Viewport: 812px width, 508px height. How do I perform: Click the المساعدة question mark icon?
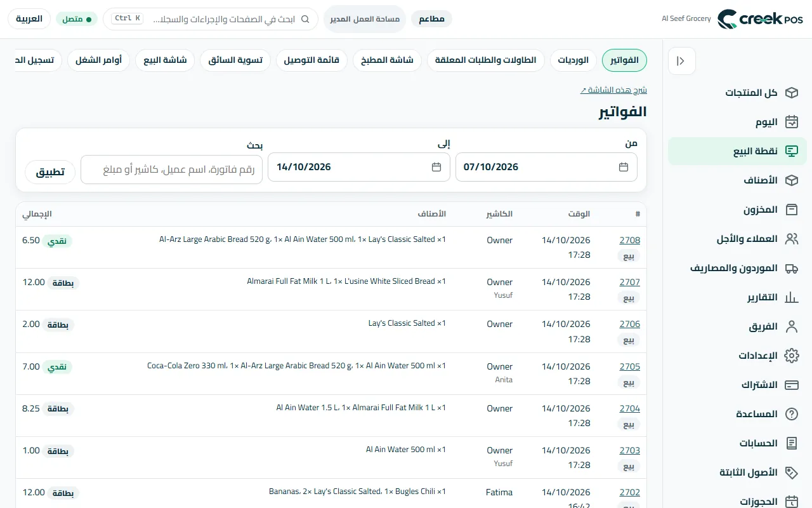791,414
